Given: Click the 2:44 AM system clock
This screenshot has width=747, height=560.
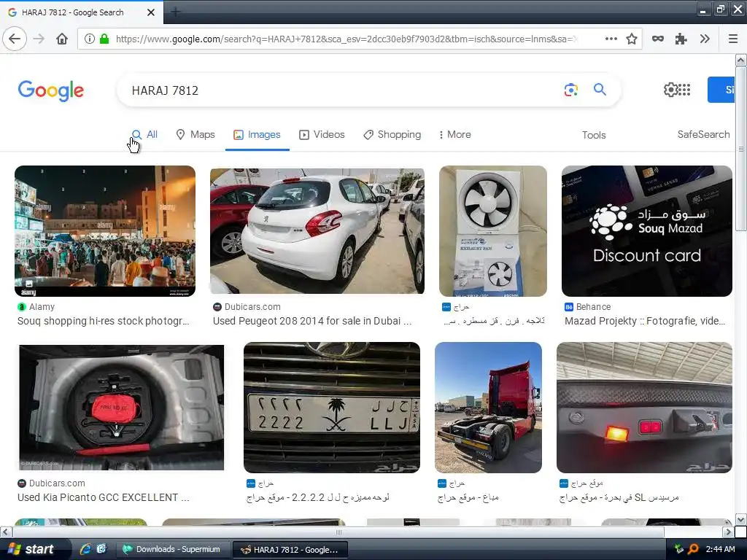Looking at the screenshot, I should pos(720,549).
